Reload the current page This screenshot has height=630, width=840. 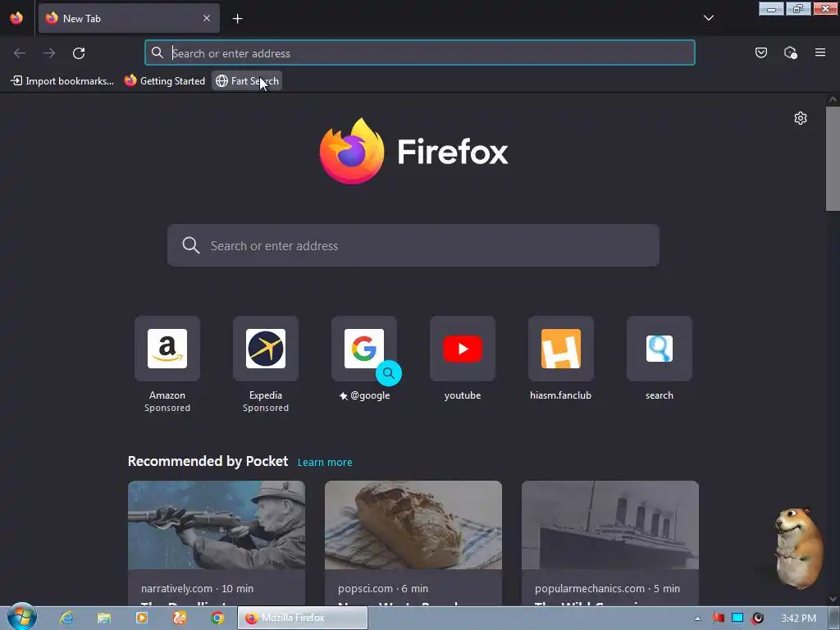point(79,53)
